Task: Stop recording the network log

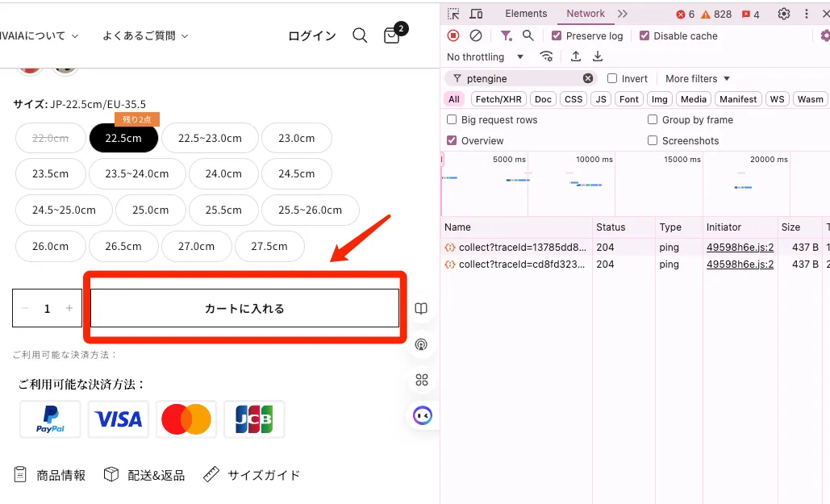Action: (x=453, y=35)
